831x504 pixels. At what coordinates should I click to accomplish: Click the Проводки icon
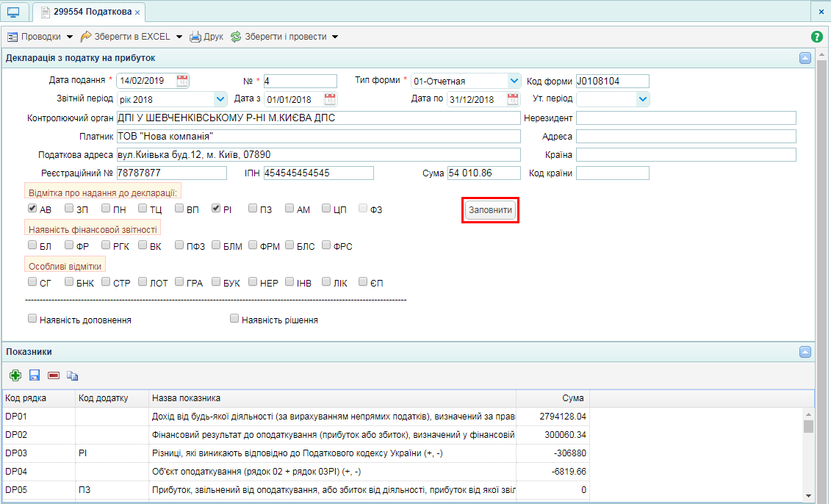12,37
